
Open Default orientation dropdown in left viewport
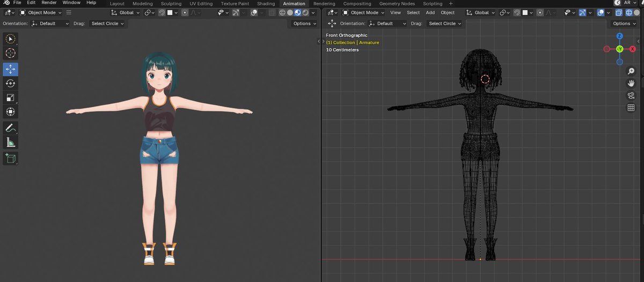click(50, 24)
